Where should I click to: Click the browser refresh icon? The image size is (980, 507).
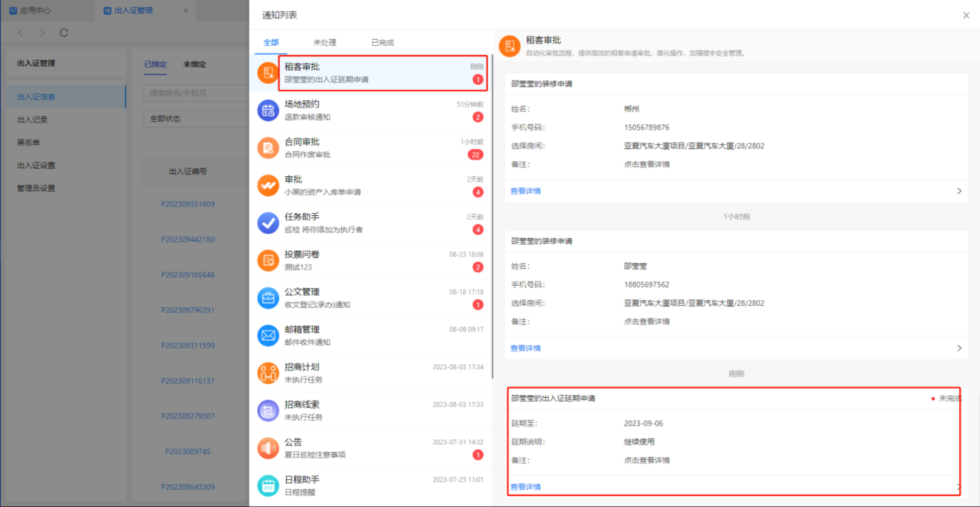click(x=64, y=33)
